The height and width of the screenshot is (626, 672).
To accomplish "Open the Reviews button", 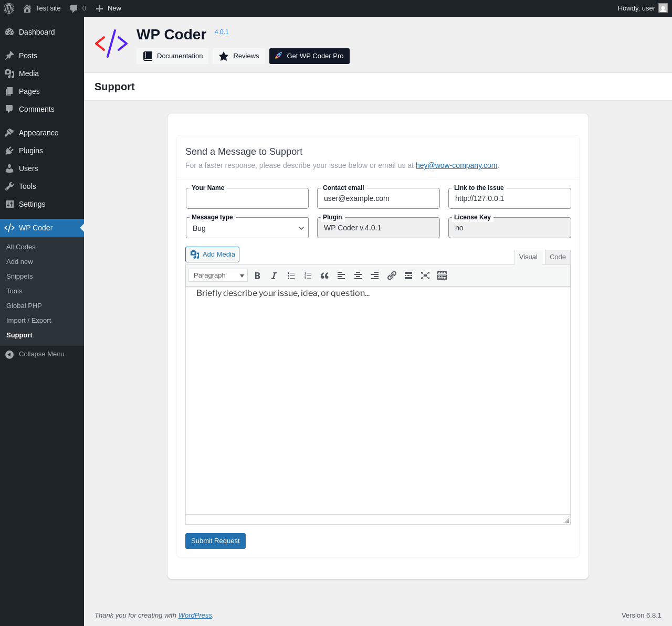I will tap(238, 56).
